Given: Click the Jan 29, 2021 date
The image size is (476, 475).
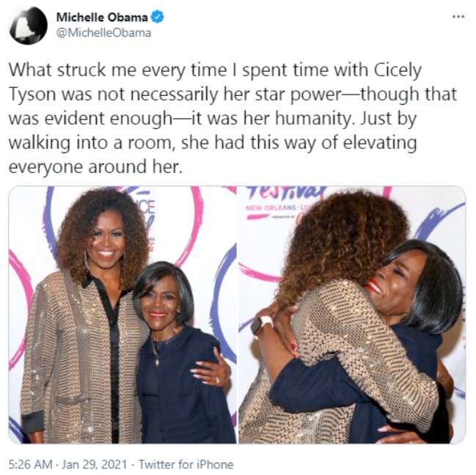Looking at the screenshot, I should coord(95,465).
